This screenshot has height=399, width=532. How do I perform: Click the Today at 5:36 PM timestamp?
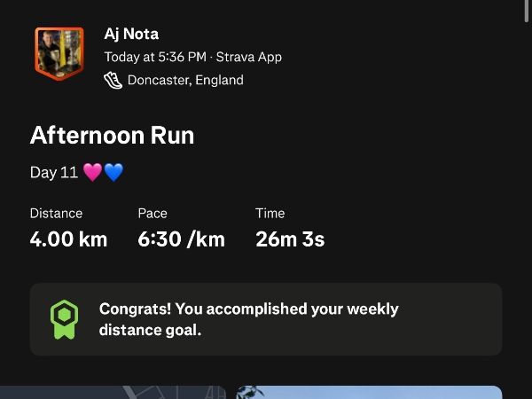(155, 57)
